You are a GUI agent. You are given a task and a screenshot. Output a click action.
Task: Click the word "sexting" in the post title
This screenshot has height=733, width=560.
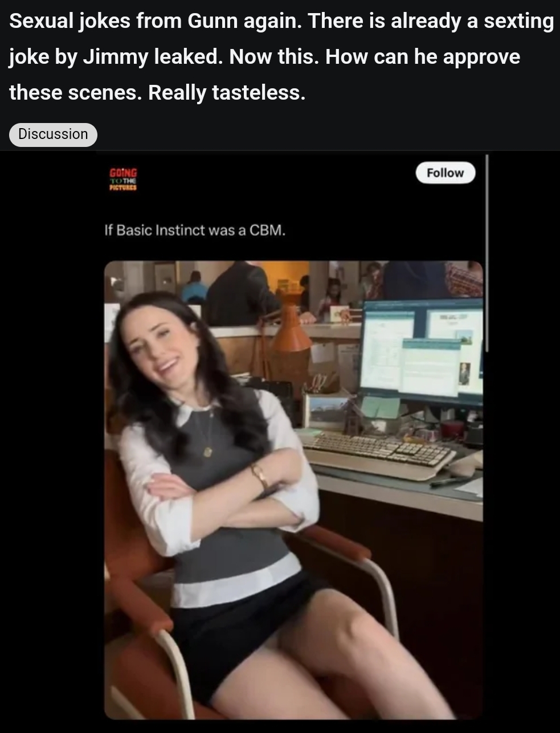click(518, 21)
